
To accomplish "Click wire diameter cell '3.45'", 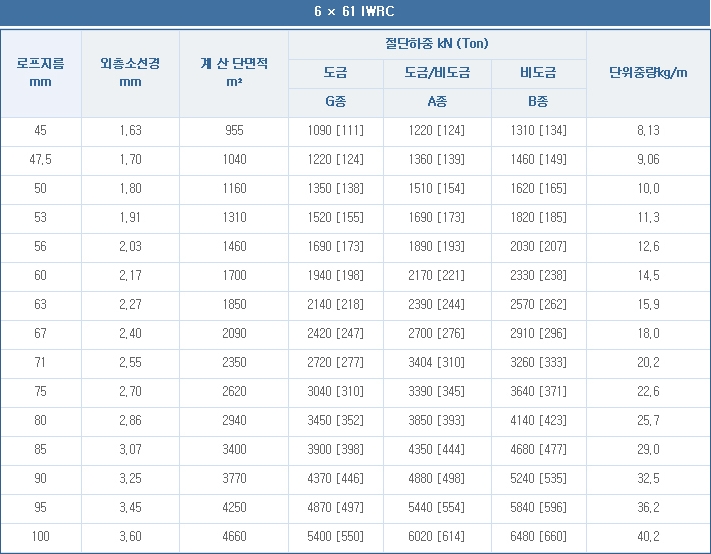I will click(x=130, y=507).
